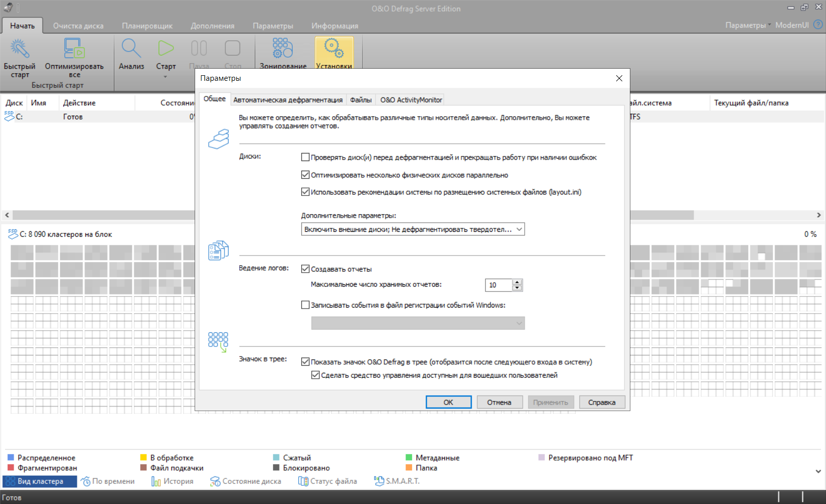
Task: Click the left arrow of the drive list scrollbar
Action: coord(7,215)
